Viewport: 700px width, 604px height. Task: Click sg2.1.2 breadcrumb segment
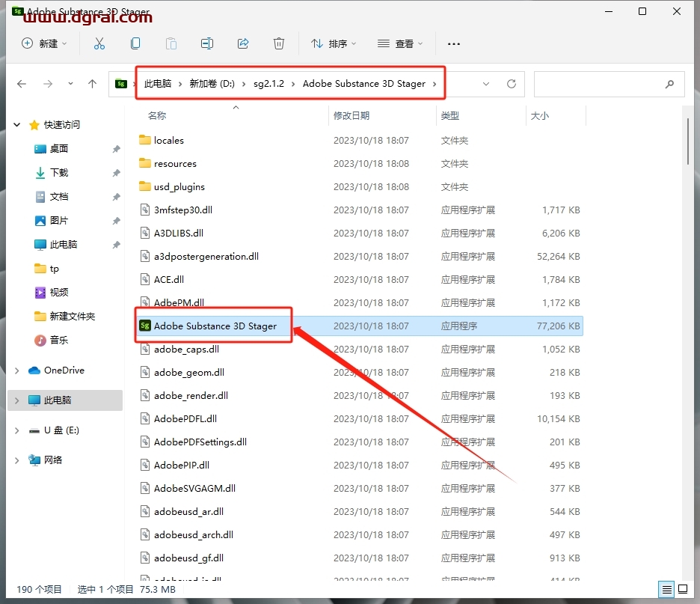[x=268, y=84]
